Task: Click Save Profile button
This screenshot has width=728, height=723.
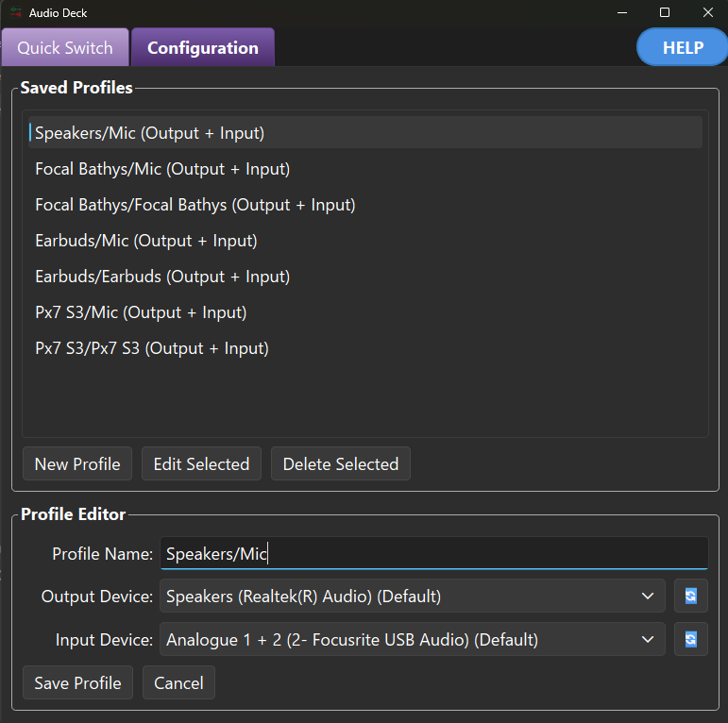Action: (78, 682)
